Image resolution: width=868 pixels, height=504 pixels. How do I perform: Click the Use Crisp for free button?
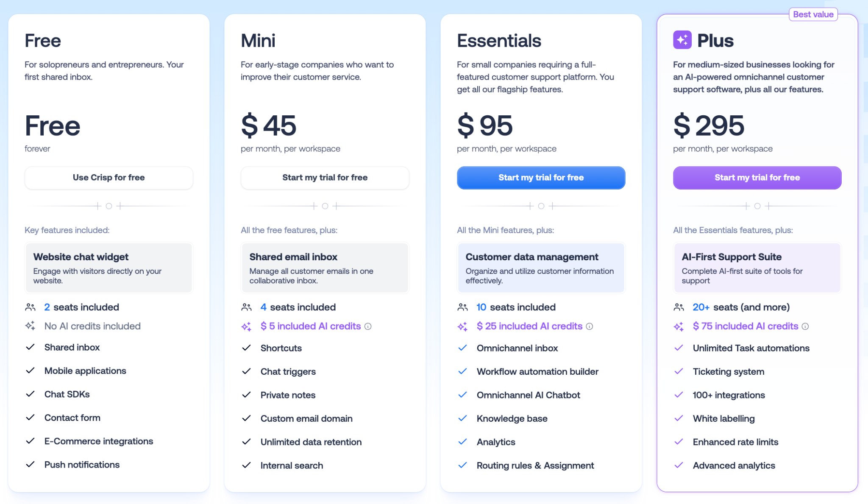point(108,178)
